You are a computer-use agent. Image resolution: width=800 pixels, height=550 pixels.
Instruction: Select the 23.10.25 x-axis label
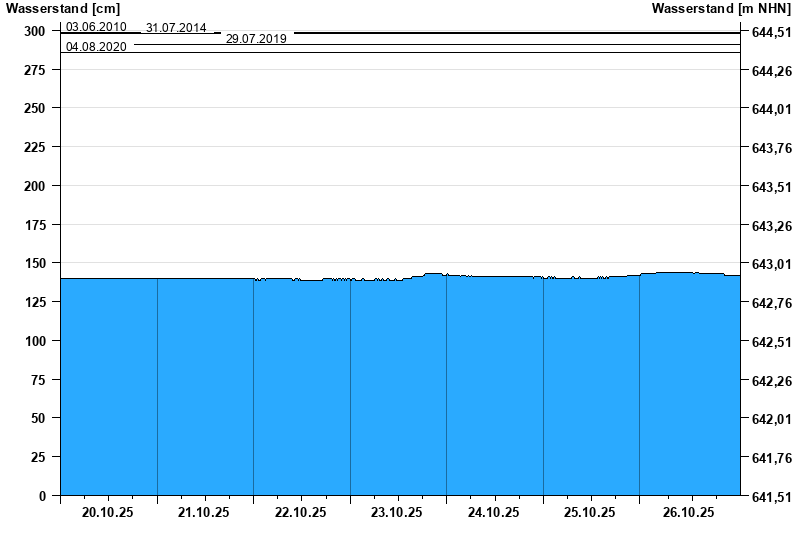pos(396,512)
